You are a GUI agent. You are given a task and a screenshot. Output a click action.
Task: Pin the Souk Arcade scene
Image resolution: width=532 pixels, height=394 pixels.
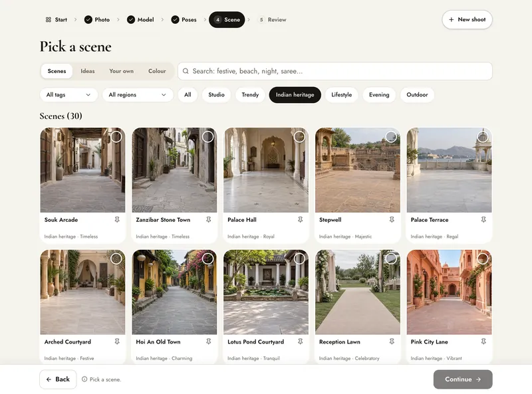coord(117,220)
